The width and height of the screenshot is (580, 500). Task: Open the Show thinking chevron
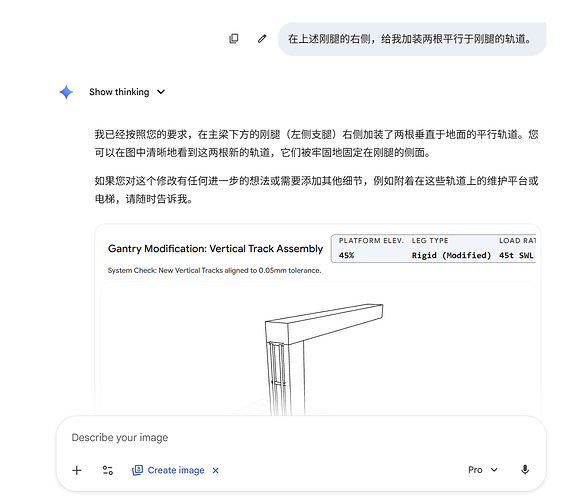[x=161, y=92]
